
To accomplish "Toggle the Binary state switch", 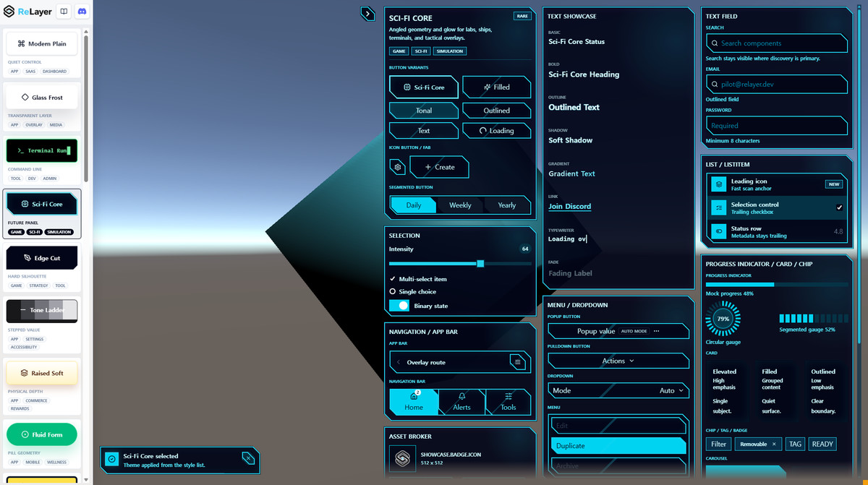I will tap(399, 306).
